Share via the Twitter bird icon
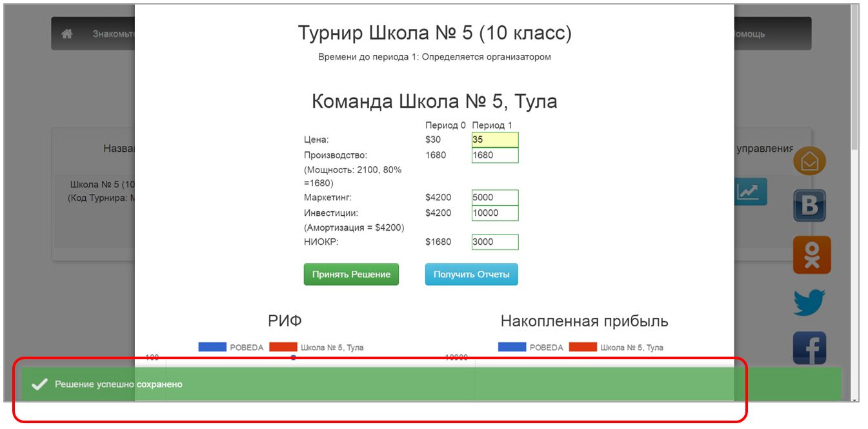This screenshot has height=429, width=868. [x=809, y=302]
